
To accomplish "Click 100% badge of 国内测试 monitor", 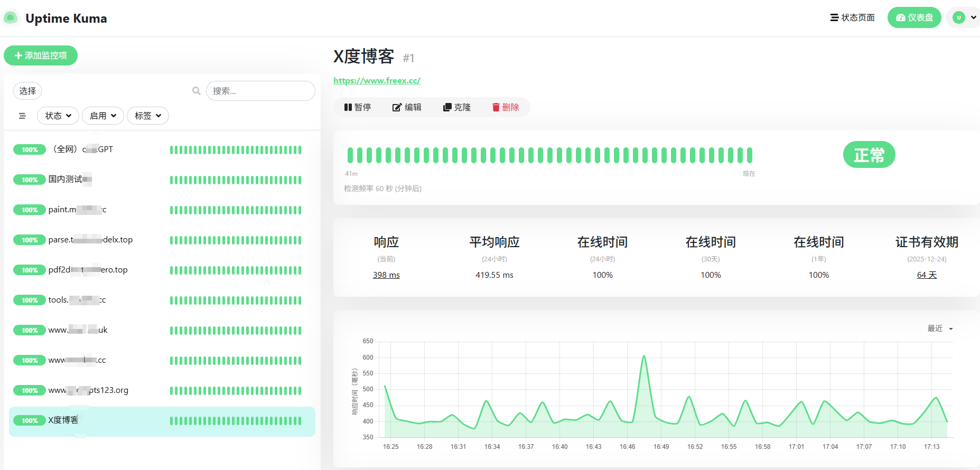I will coord(30,180).
